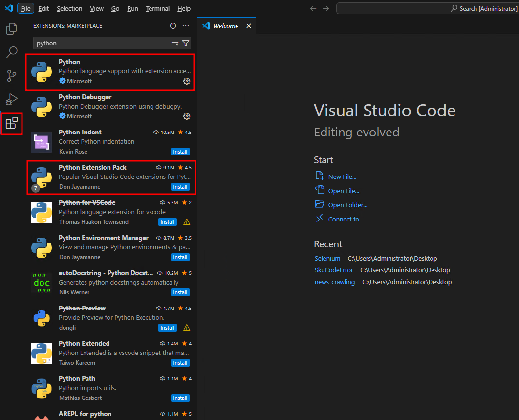Screen dimensions: 519x420
Task: Install the Python Extension Pack
Action: pos(180,187)
